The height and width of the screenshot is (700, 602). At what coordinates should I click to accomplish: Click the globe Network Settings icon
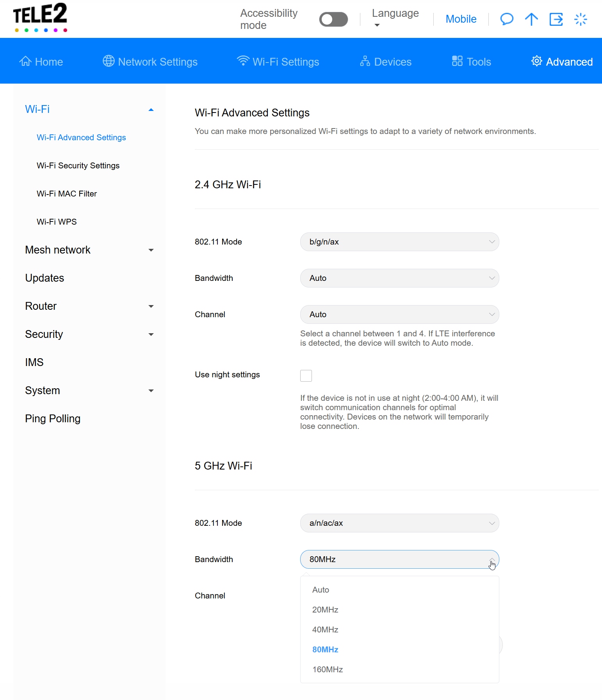[109, 61]
